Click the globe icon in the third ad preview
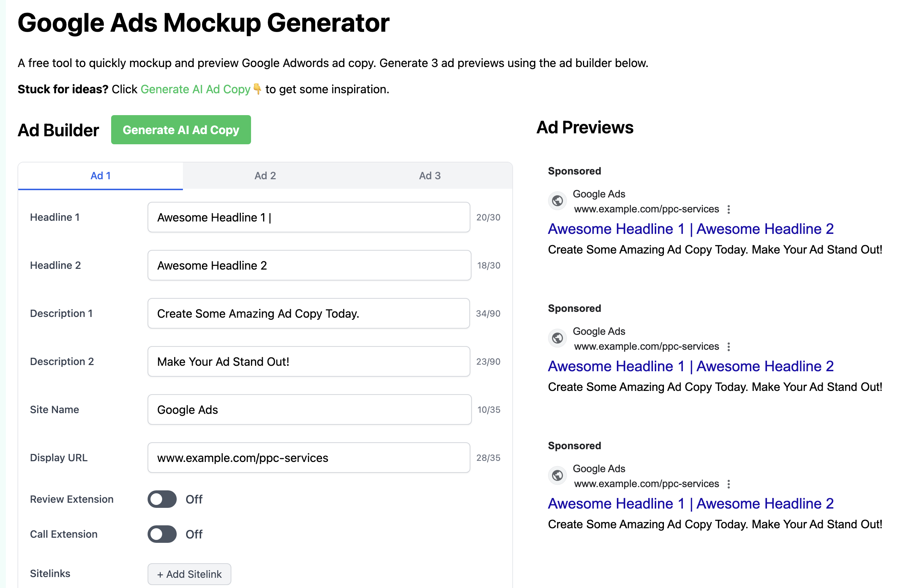The height and width of the screenshot is (588, 908). tap(557, 475)
